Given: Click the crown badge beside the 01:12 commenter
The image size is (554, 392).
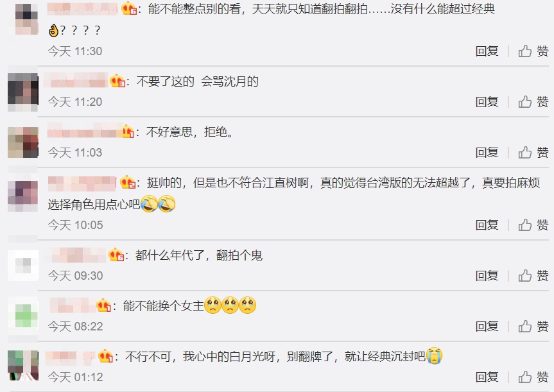Looking at the screenshot, I should (105, 356).
